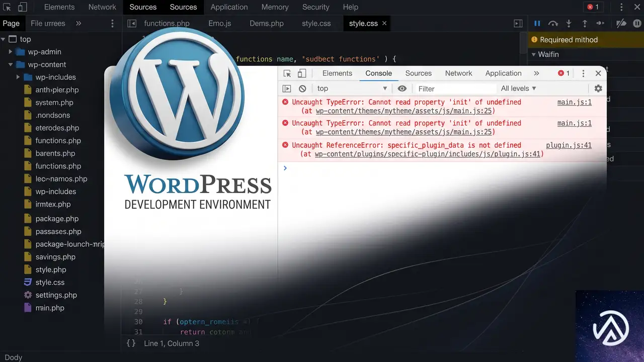Open the navigator panel kebab menu
Viewport: 644px width, 362px height.
(x=112, y=23)
